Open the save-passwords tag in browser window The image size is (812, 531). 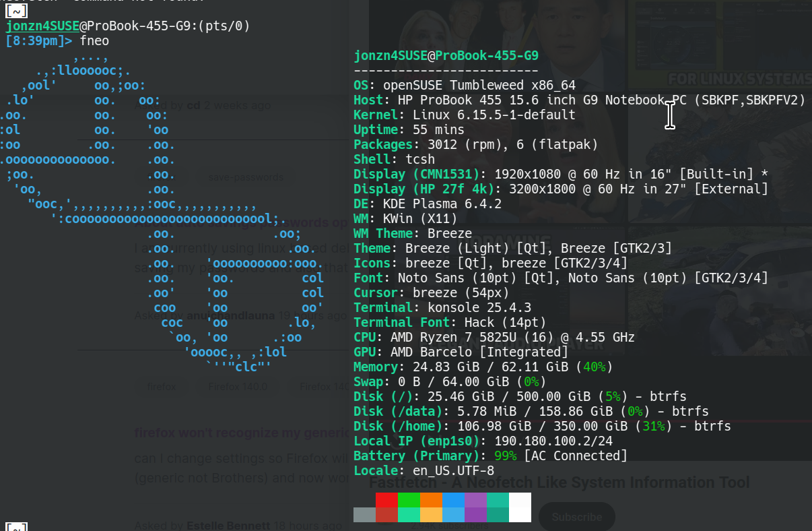click(x=246, y=177)
